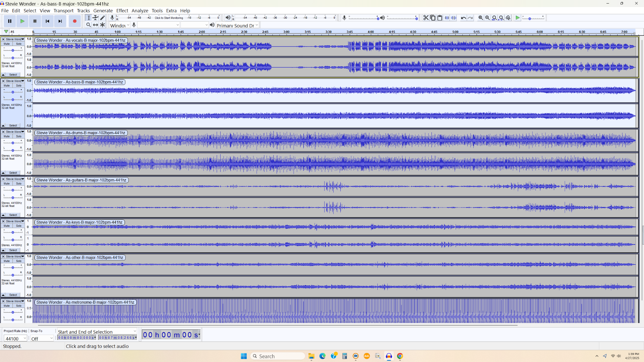Collapse the As-drums track with arrow
The height and width of the screenshot is (362, 644).
(3, 173)
